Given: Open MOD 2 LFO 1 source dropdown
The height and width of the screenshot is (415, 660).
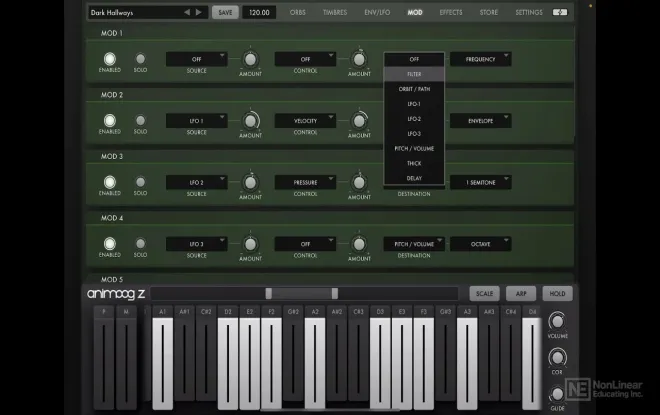Looking at the screenshot, I should (x=197, y=121).
